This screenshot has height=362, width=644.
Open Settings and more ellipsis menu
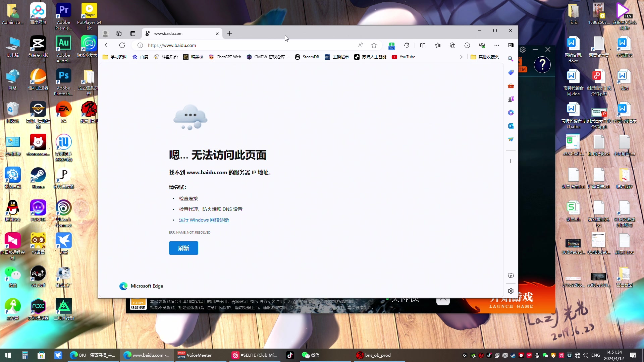[496, 45]
